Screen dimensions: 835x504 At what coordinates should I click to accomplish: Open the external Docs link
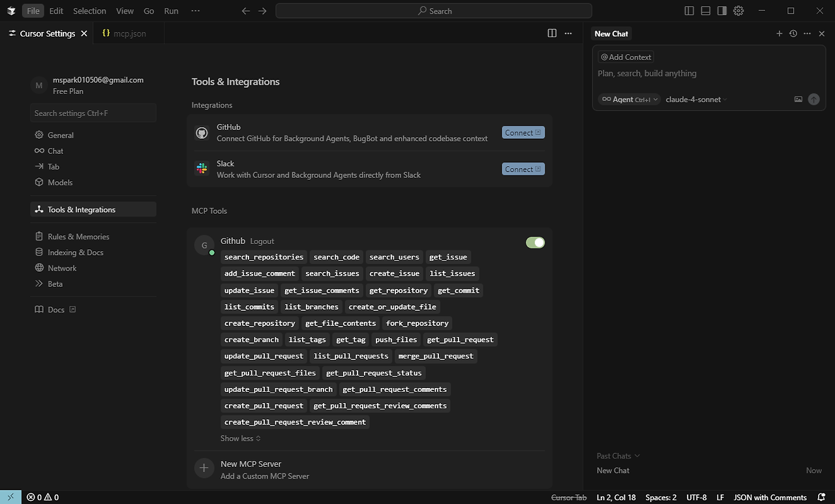(93, 310)
